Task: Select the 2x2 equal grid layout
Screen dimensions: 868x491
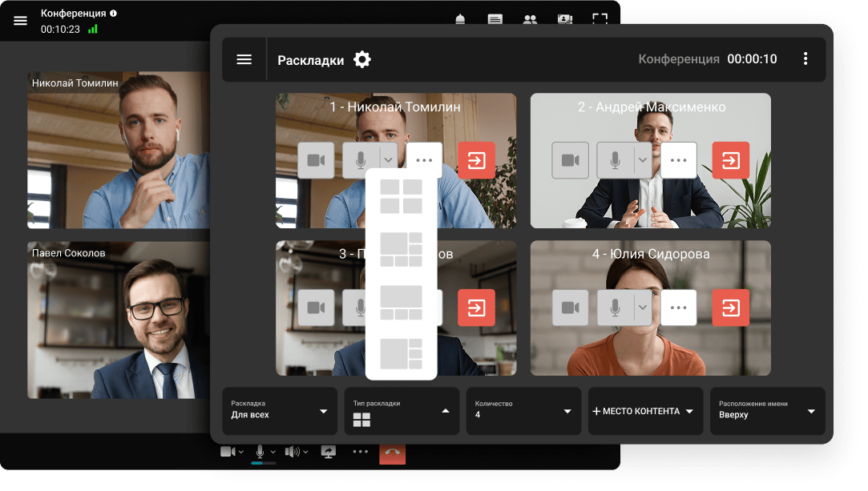Action: coord(401,196)
